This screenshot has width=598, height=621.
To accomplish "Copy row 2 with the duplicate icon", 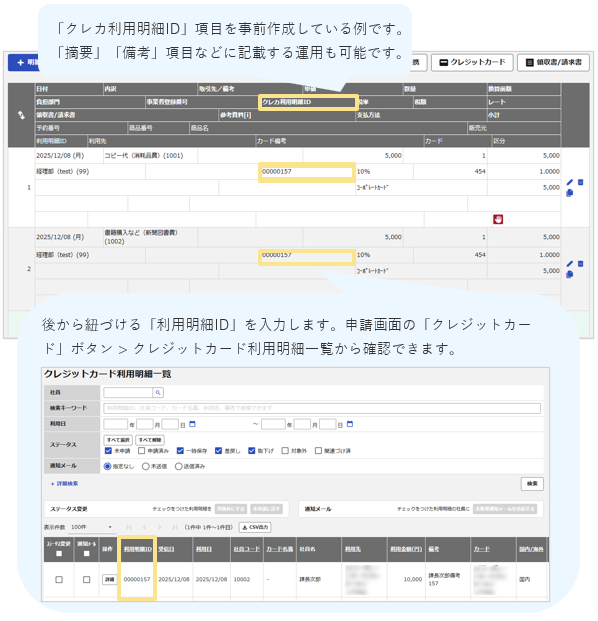I will click(x=569, y=274).
